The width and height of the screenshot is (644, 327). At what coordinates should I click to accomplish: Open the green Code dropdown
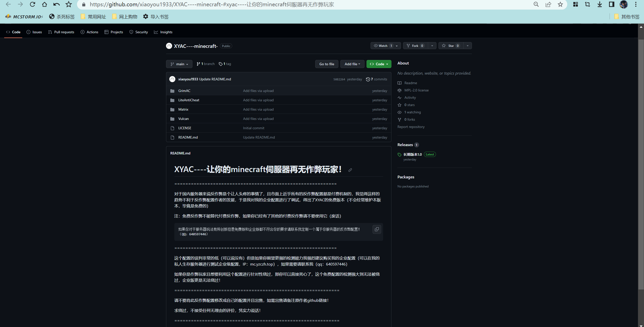[379, 64]
